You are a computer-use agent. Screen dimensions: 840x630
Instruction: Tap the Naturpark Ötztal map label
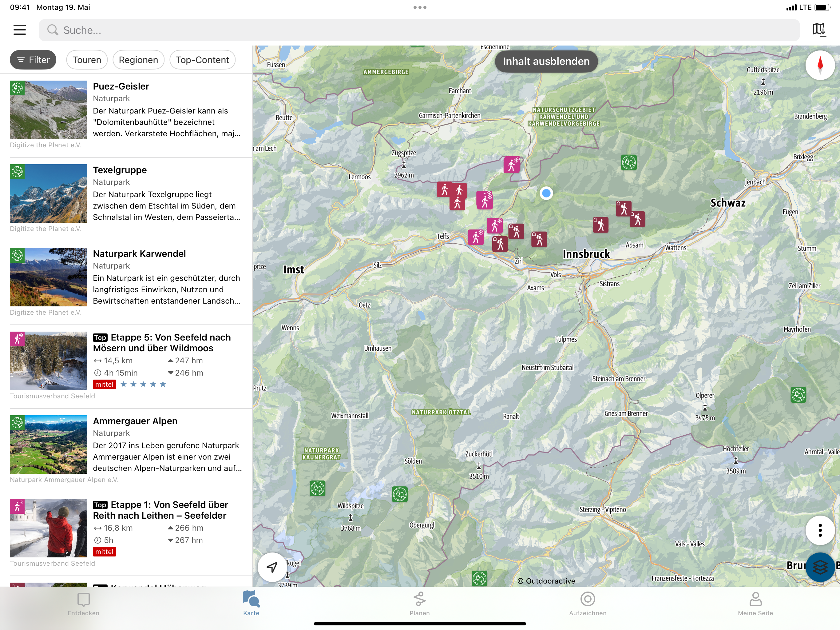[x=441, y=412]
